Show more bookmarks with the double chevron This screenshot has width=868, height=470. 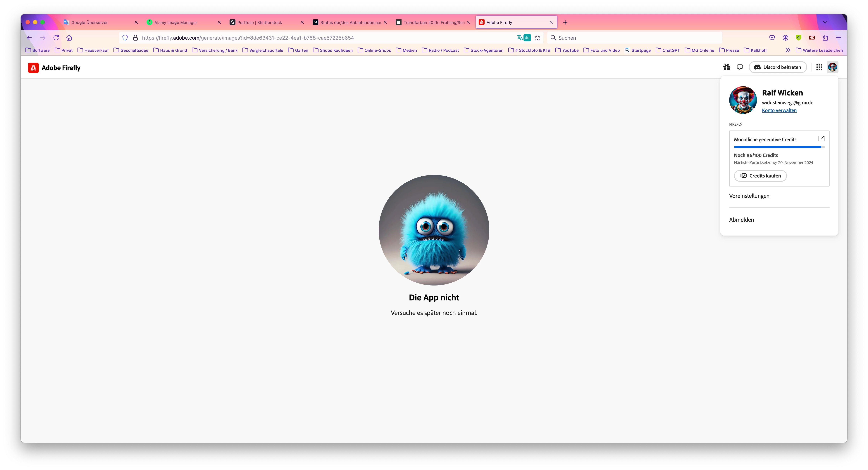click(x=788, y=50)
